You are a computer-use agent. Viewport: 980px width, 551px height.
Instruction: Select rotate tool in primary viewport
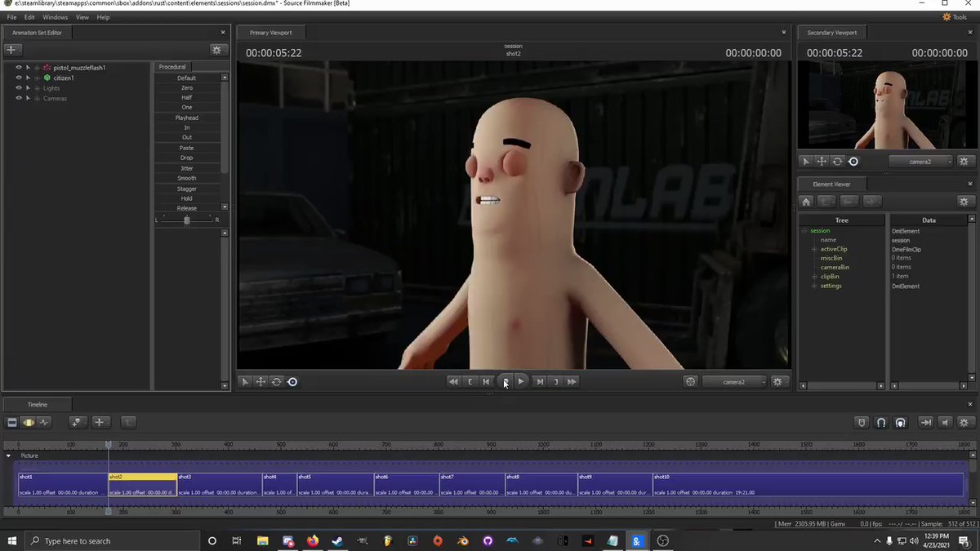276,381
